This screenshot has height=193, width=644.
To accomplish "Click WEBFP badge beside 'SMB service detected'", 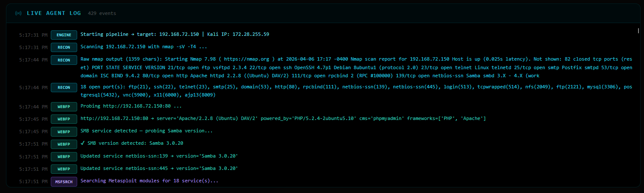I will [64, 131].
